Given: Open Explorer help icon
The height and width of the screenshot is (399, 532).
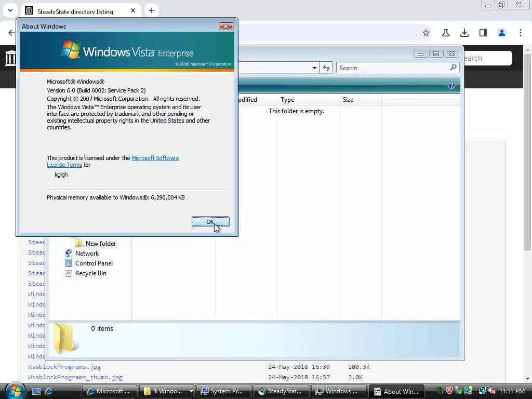Looking at the screenshot, I should tap(451, 85).
